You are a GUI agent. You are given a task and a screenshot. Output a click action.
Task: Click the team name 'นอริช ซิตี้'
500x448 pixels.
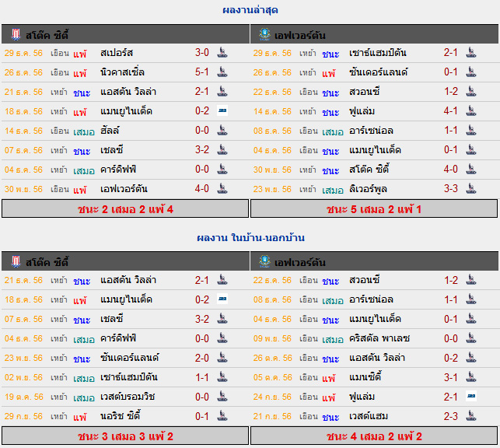[x=121, y=416]
